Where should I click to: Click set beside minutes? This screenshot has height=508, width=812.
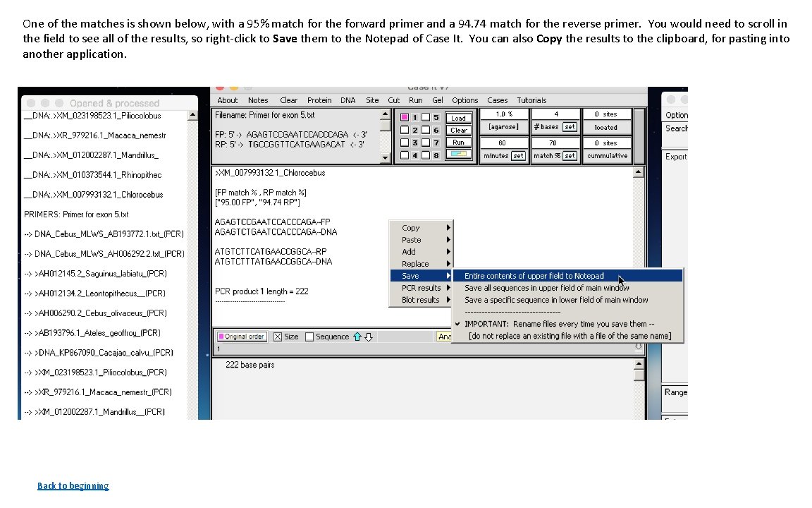point(518,155)
